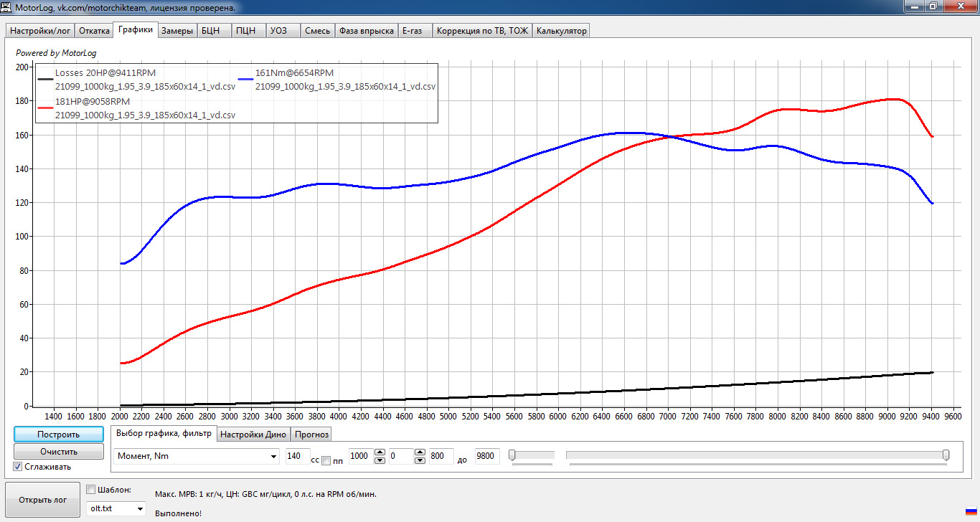
Task: Click the 161Nm@6654RPM legend text
Action: click(x=294, y=72)
